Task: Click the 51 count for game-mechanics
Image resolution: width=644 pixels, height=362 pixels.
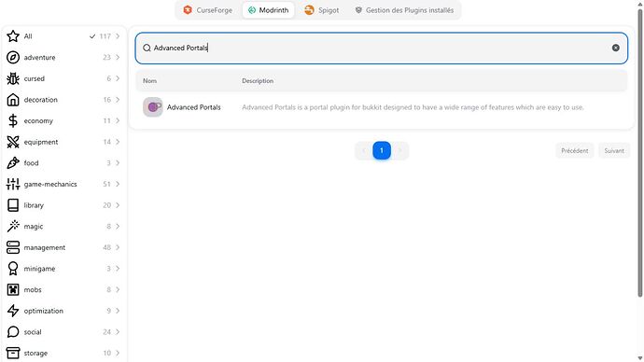Action: click(106, 184)
